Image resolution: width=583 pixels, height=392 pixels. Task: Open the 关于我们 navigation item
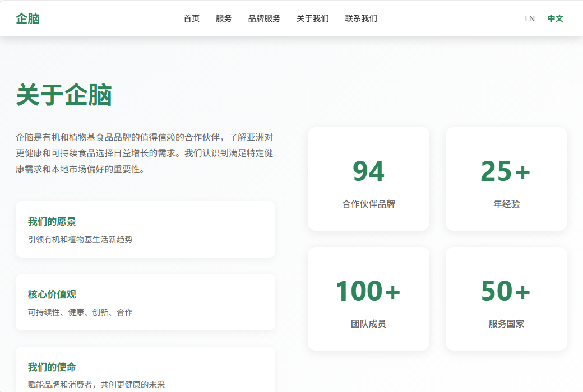pos(312,18)
